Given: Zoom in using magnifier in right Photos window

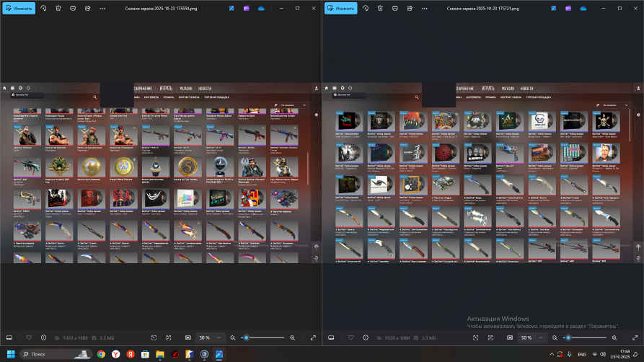Looking at the screenshot, I should [614, 337].
